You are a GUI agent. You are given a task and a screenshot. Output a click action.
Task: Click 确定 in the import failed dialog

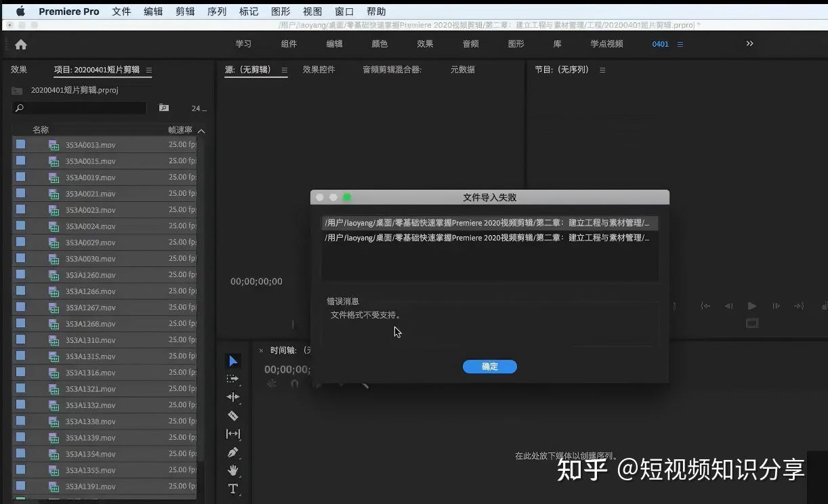click(489, 366)
